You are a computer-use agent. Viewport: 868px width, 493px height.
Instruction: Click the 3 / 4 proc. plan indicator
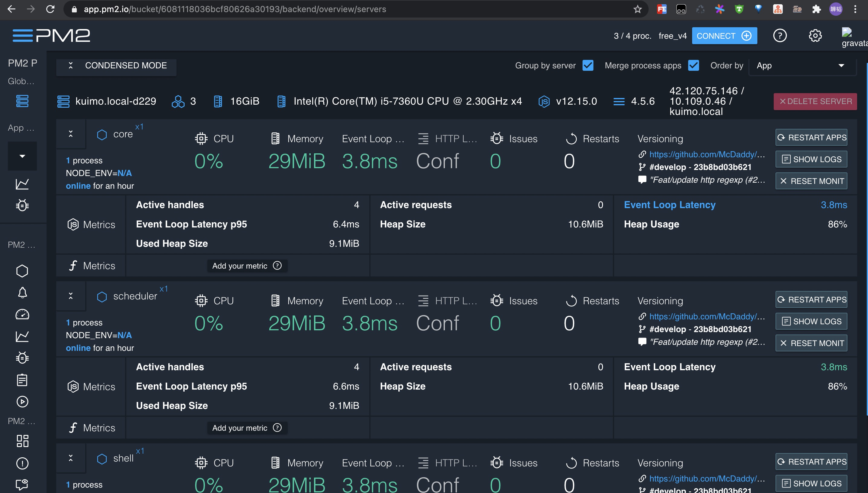(x=632, y=36)
